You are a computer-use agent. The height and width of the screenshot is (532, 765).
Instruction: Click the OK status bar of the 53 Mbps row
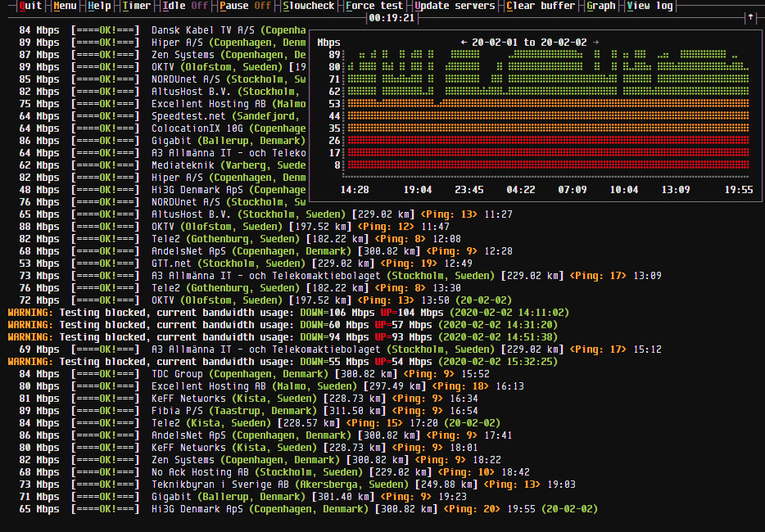point(105,264)
